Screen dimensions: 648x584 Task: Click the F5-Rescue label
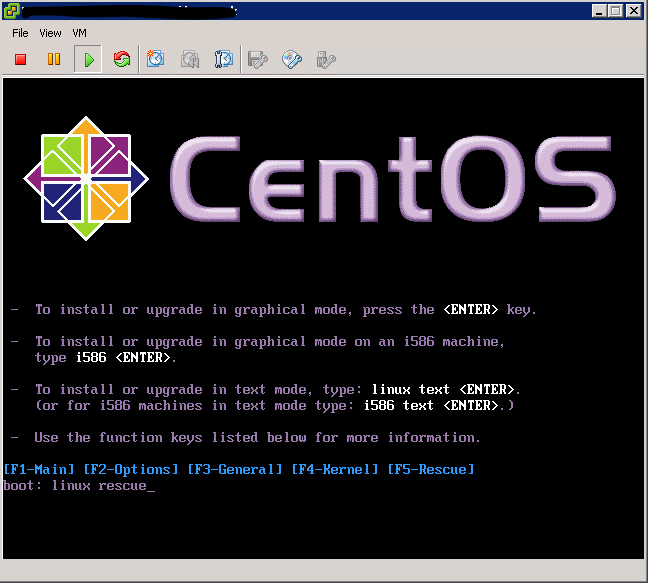point(431,470)
